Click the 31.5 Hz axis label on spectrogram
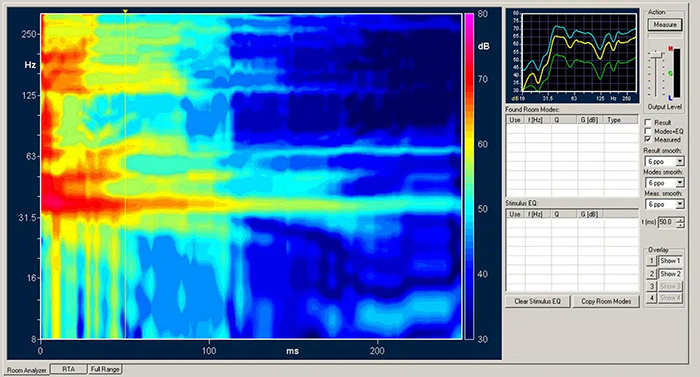This screenshot has width=700, height=377. pos(27,218)
